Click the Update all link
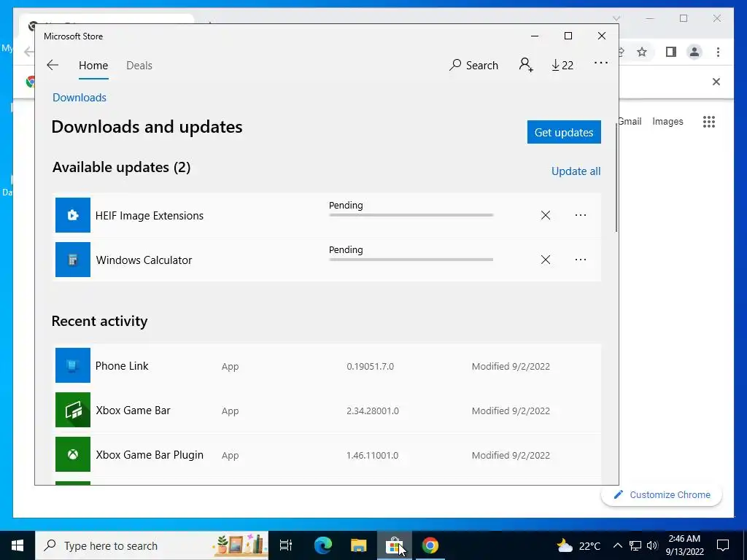This screenshot has height=560, width=747. [576, 171]
